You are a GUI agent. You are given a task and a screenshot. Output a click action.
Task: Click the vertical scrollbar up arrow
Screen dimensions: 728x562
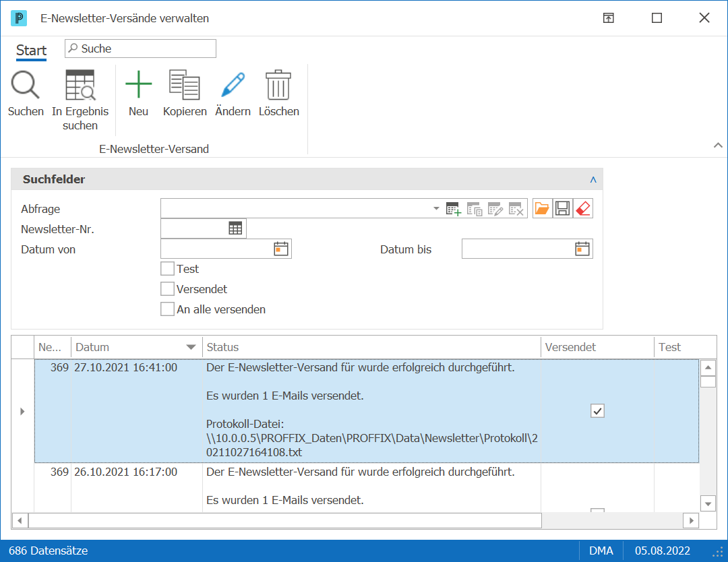coord(708,368)
